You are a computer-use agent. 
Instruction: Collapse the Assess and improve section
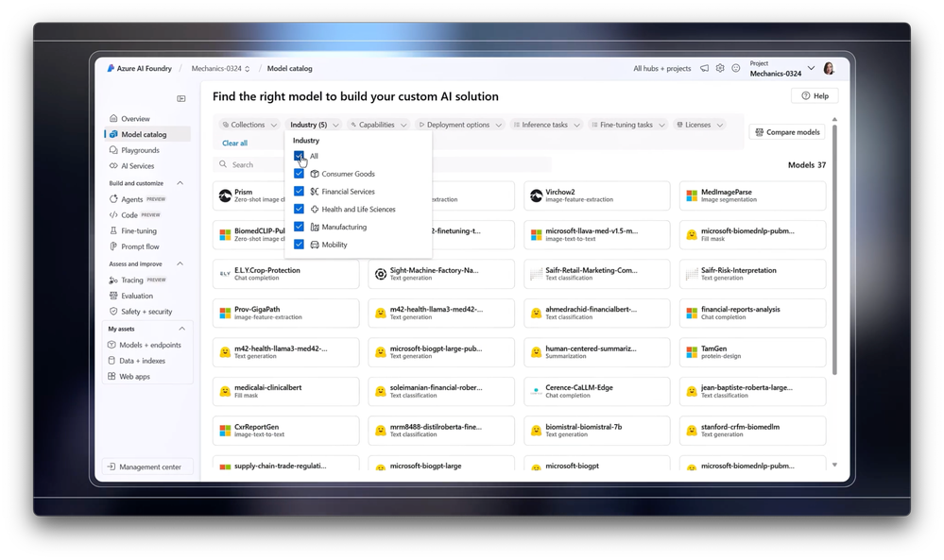pyautogui.click(x=180, y=263)
